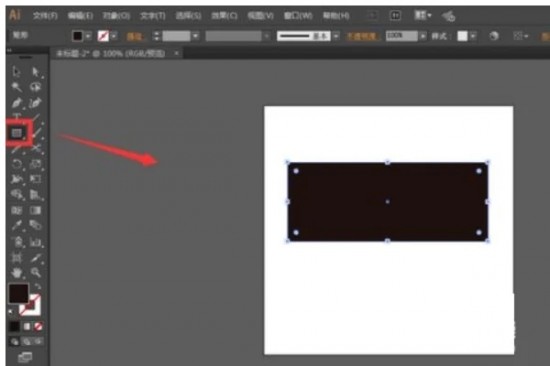Select the Zoom magnifier tool
The width and height of the screenshot is (550, 366).
tap(35, 272)
